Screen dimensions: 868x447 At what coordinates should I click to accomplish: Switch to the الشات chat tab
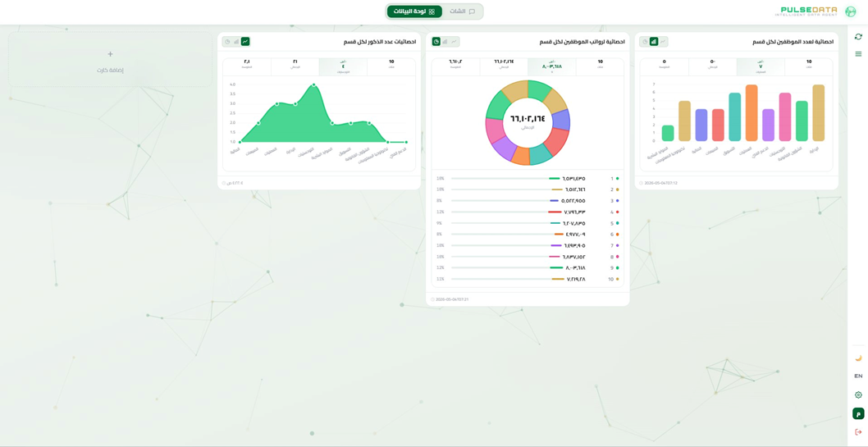tap(462, 11)
